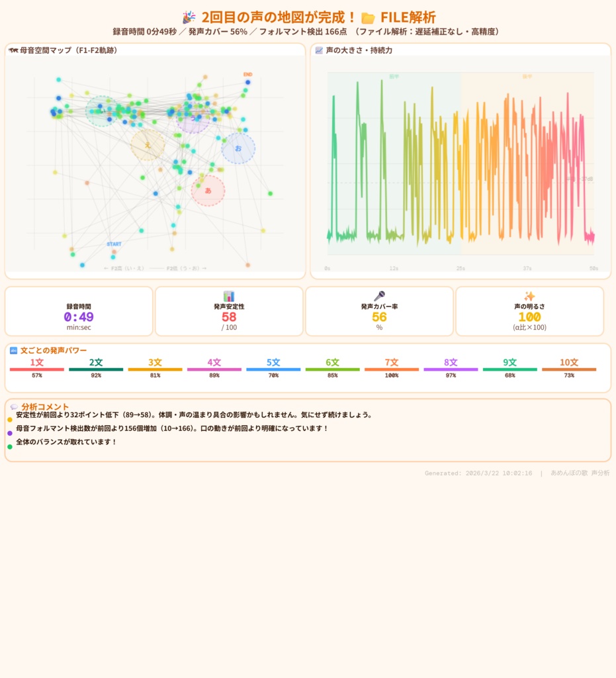Image resolution: width=616 pixels, height=678 pixels.
Task: Click the 3文 amber power bar
Action: click(155, 369)
